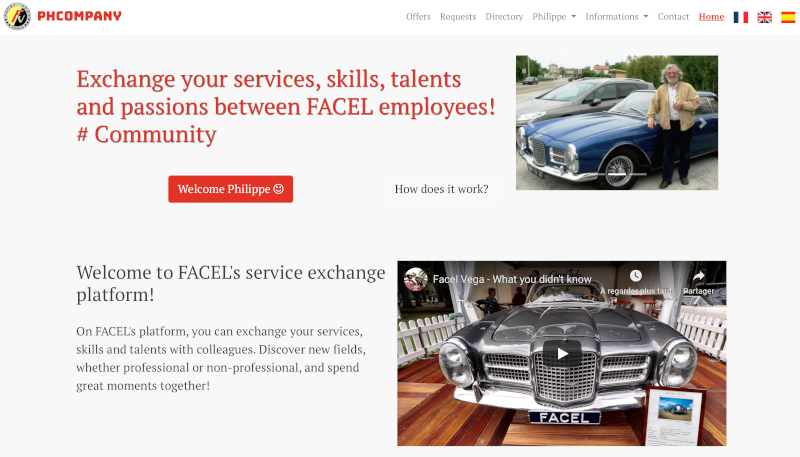Open the video title Facel Vega link
Screen dimensions: 800x457
512,280
